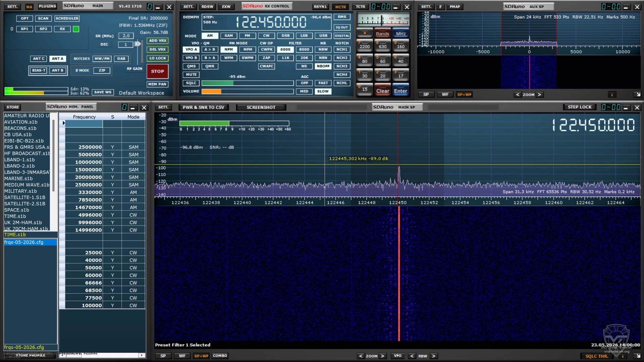644x362 pixels.
Task: Click the Main SP info icon
Action: tap(623, 356)
